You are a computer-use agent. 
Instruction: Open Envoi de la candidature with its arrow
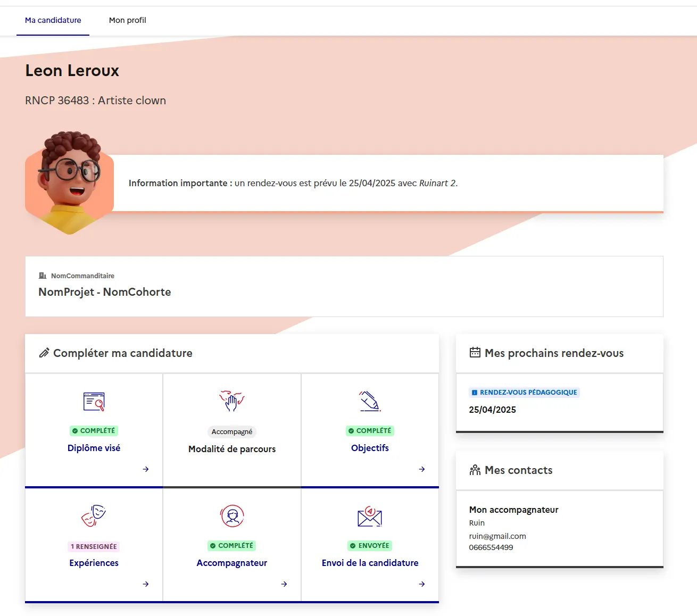(421, 584)
